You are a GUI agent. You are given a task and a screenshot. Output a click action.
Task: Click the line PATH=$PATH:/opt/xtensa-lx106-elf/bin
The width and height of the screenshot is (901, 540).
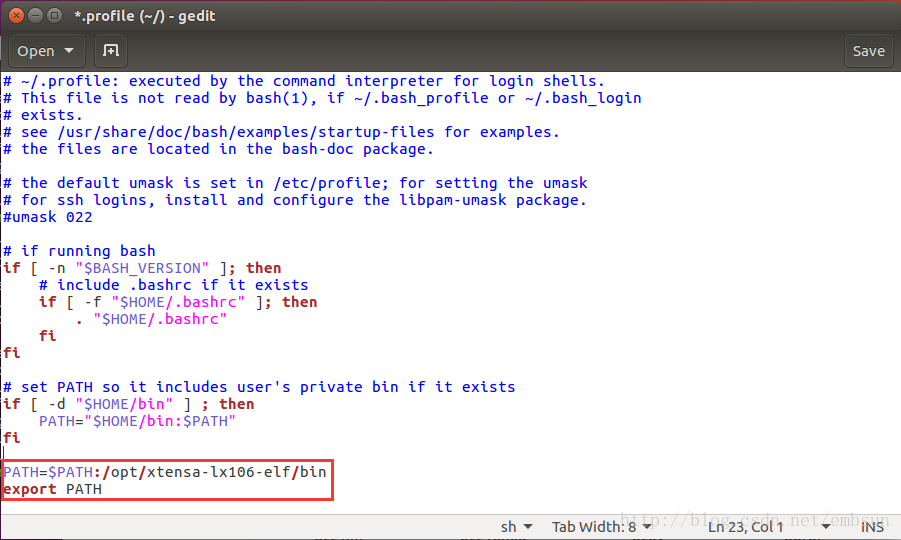point(165,472)
